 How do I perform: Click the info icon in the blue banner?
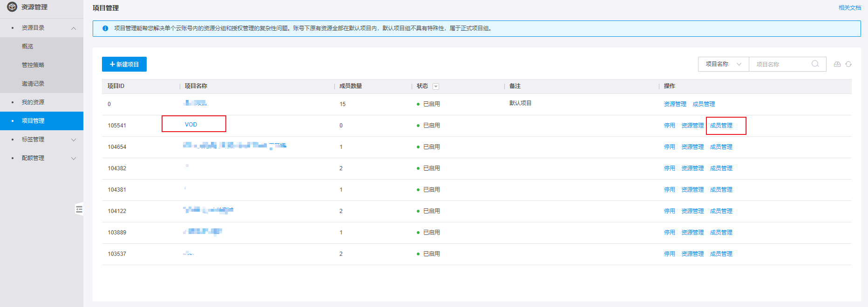click(105, 28)
